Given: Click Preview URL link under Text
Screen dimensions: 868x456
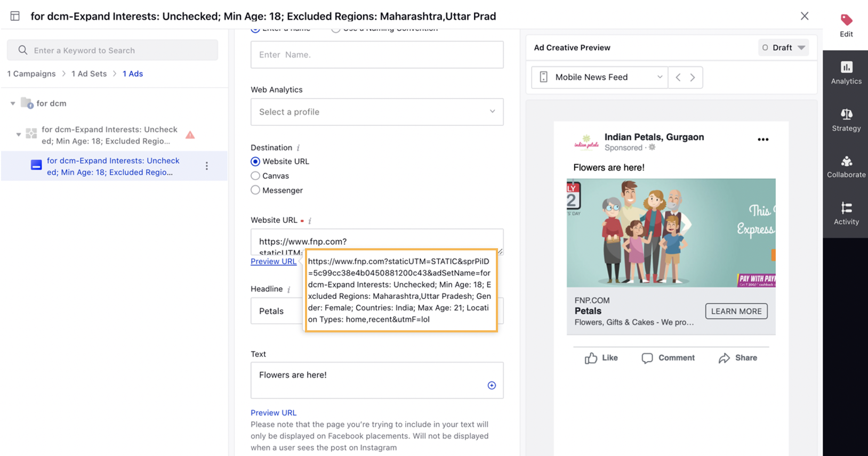Looking at the screenshot, I should 274,413.
